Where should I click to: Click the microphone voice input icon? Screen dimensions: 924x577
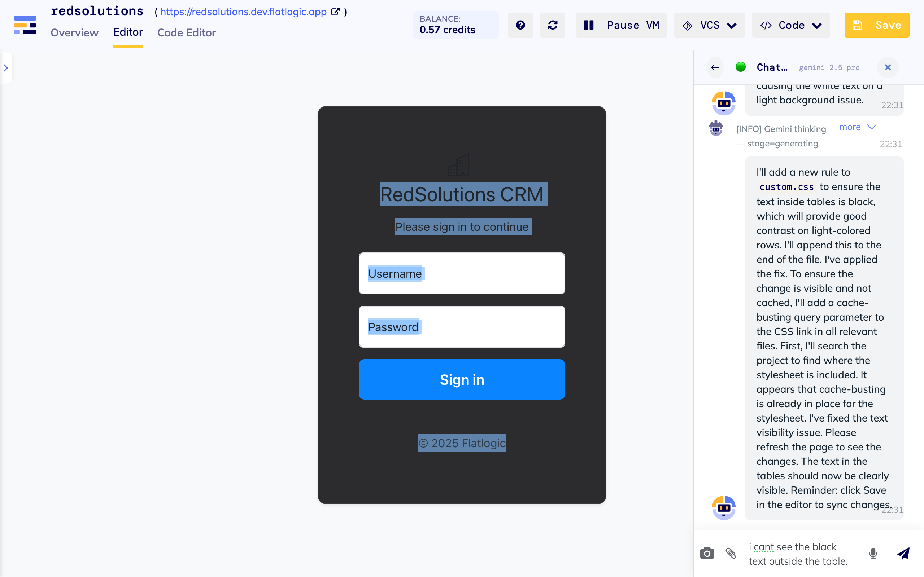click(x=873, y=553)
